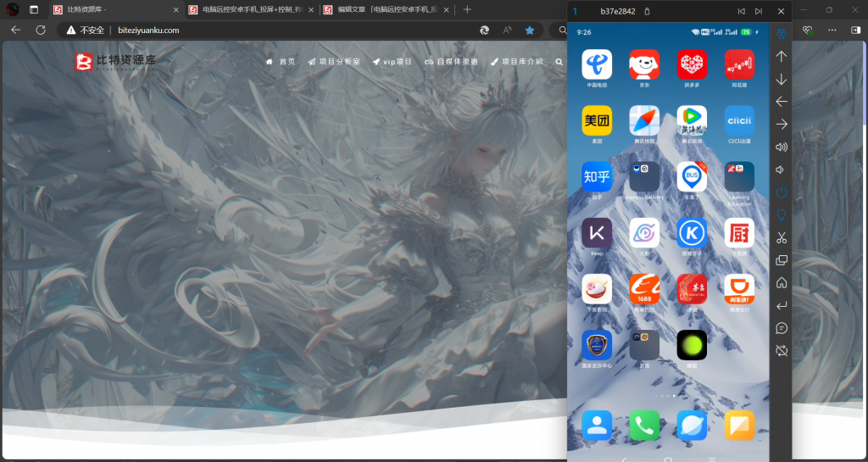Click the left arrow in mirroring sidebar

pos(781,102)
